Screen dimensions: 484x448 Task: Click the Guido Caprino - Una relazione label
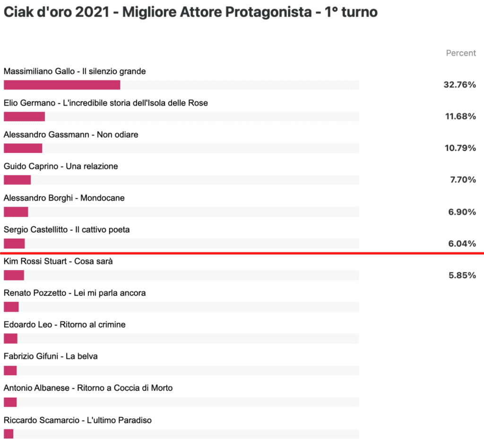[61, 166]
